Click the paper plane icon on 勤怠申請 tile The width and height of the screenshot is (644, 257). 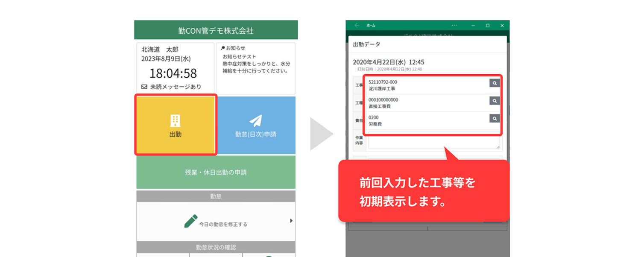click(x=255, y=121)
